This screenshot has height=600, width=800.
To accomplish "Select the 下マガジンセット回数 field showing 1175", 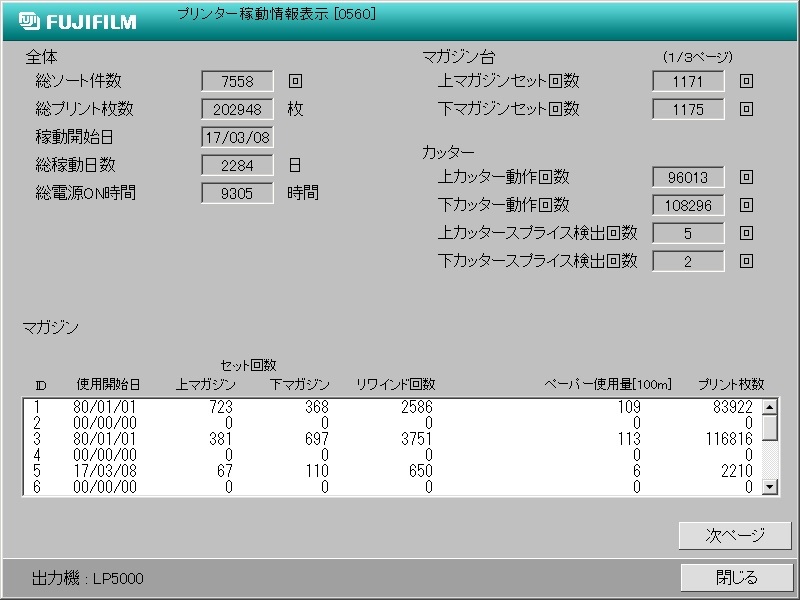I will tap(686, 109).
